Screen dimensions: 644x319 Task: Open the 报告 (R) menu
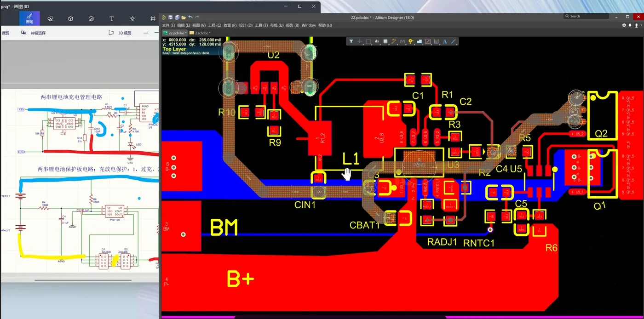293,25
